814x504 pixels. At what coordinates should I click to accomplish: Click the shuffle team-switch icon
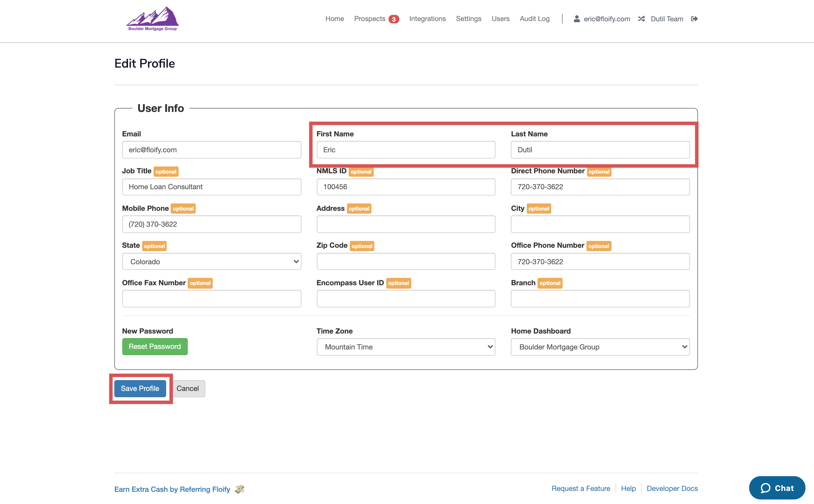click(641, 19)
